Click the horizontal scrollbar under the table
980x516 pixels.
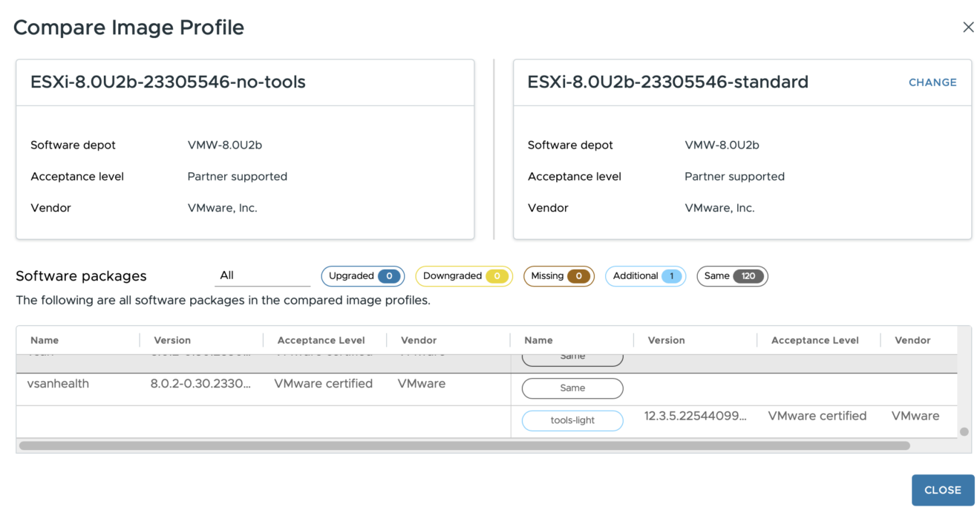(x=464, y=446)
